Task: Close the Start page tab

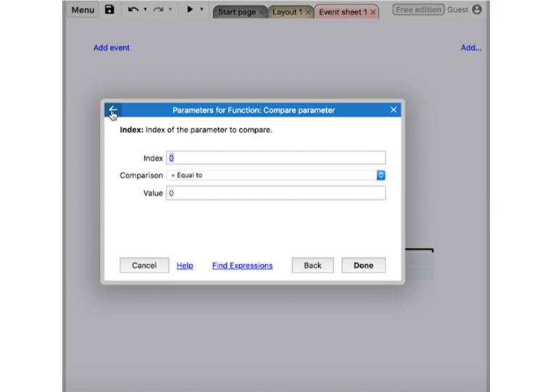Action: click(x=262, y=12)
